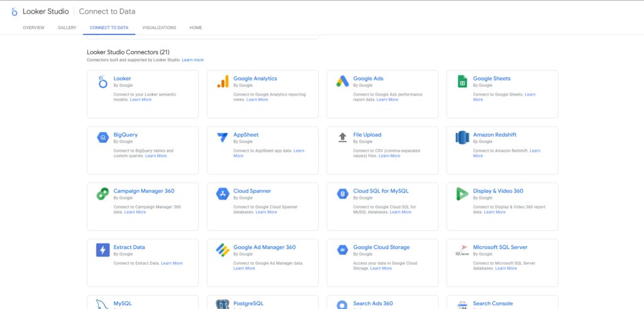The width and height of the screenshot is (644, 309).
Task: Click the Display & Video 360 play icon
Action: (462, 194)
